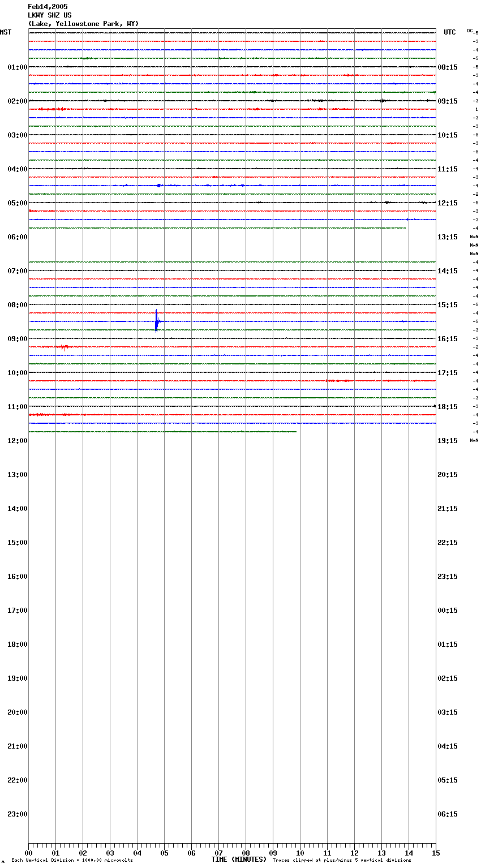Click the Traces clipped footnote text
Image resolution: width=481 pixels, height=868 pixels.
[342, 861]
